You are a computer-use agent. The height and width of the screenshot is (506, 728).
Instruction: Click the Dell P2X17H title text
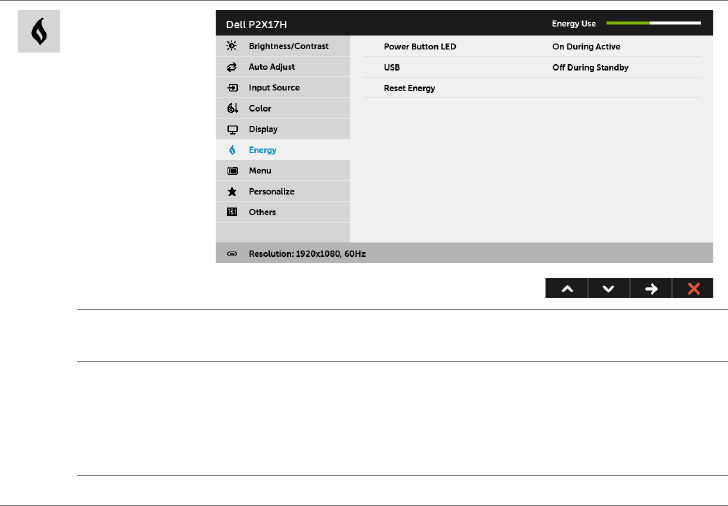tap(256, 25)
